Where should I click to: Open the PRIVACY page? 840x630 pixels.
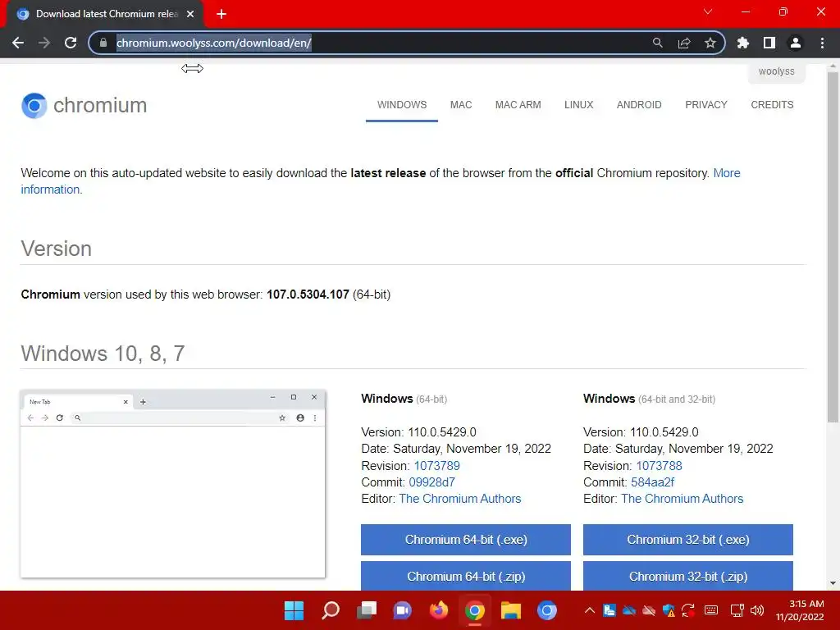coord(706,105)
